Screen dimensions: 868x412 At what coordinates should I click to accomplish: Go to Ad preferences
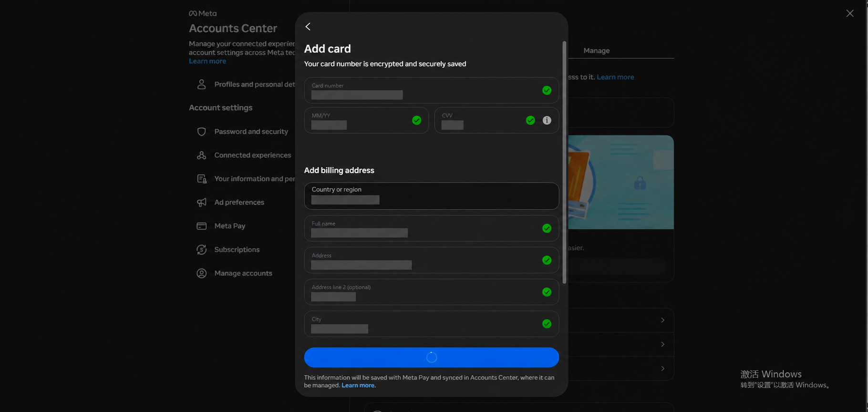click(x=239, y=203)
